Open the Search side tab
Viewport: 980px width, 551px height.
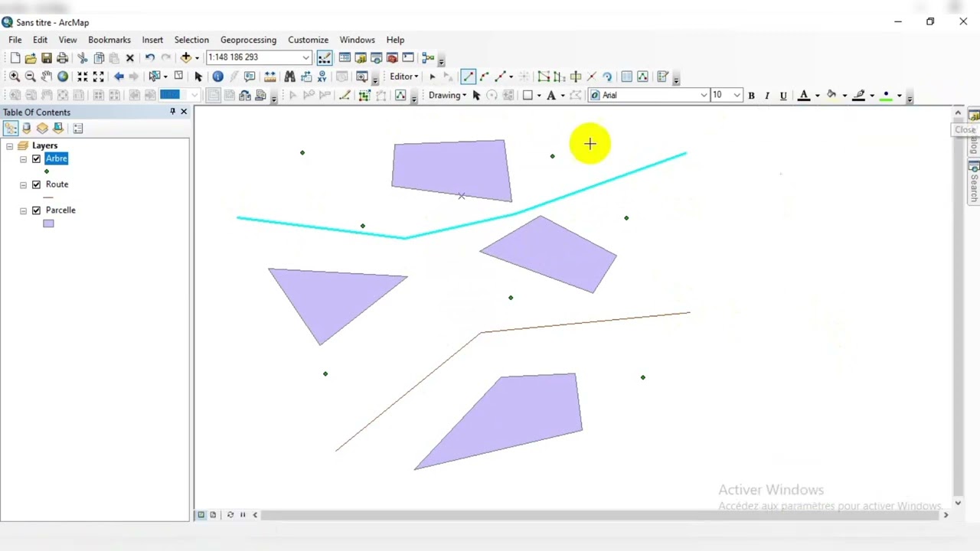(x=974, y=182)
